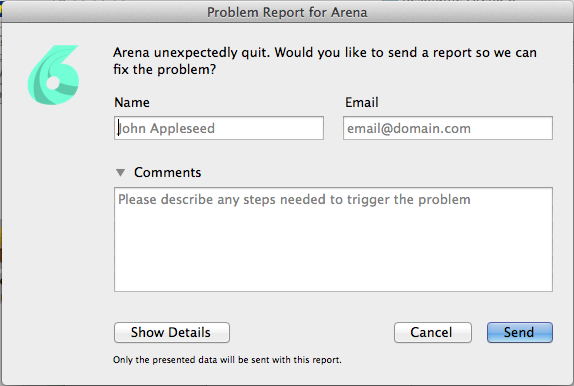
Task: Focus the Name input field
Action: click(x=219, y=128)
